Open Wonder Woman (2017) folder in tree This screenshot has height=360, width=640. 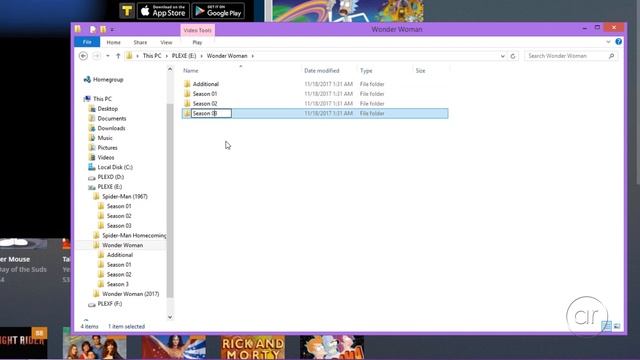pyautogui.click(x=131, y=294)
